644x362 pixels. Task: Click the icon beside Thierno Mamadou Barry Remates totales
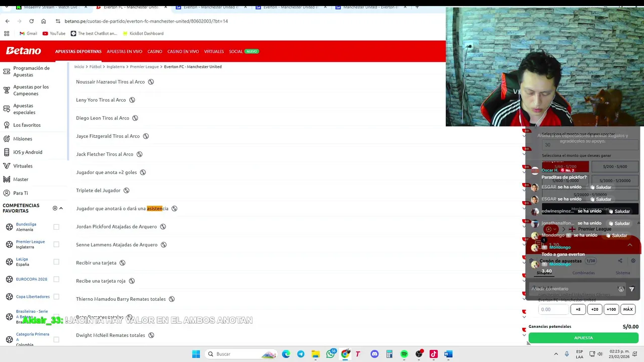pos(172,299)
